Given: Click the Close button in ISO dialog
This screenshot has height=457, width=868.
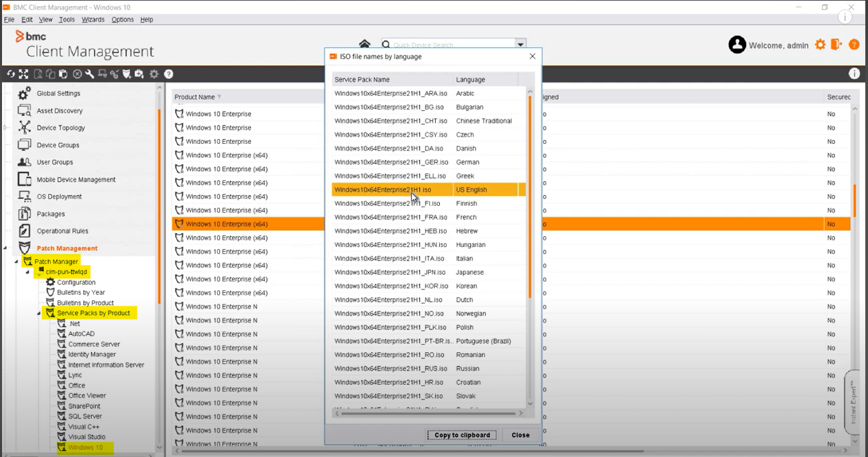Looking at the screenshot, I should point(520,435).
